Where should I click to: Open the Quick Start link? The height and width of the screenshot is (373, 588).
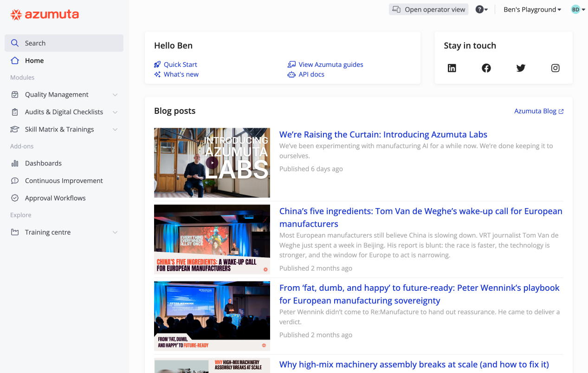(x=181, y=65)
